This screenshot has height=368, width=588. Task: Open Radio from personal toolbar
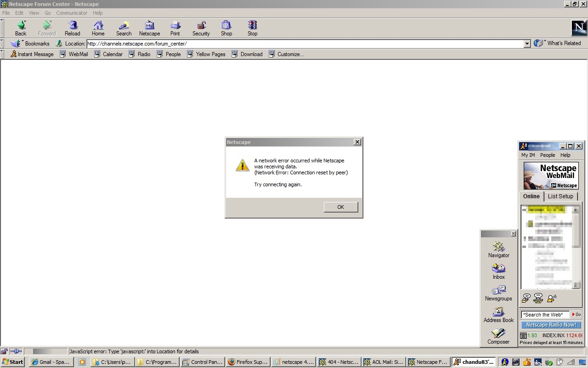[140, 54]
